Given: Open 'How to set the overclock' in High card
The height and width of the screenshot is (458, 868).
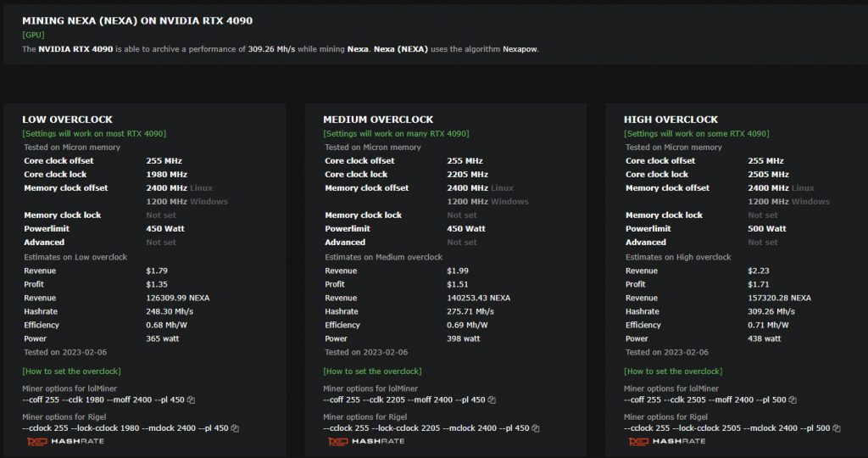Looking at the screenshot, I should (x=673, y=371).
